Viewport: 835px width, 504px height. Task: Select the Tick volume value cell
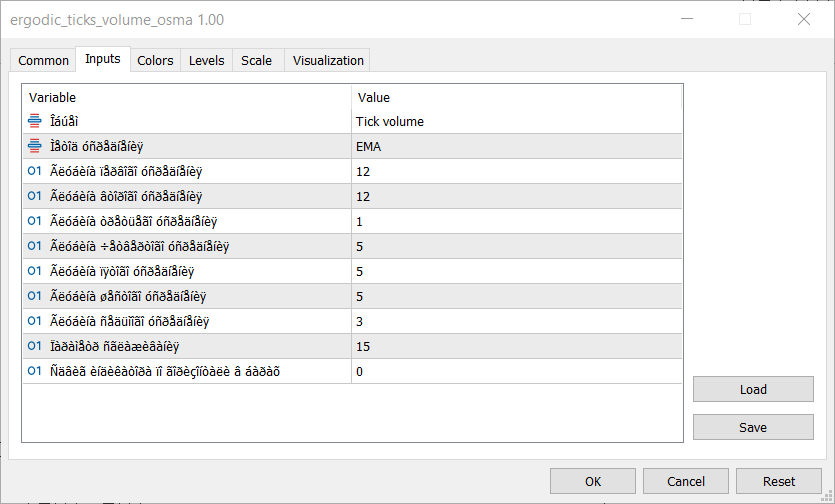[x=517, y=121]
